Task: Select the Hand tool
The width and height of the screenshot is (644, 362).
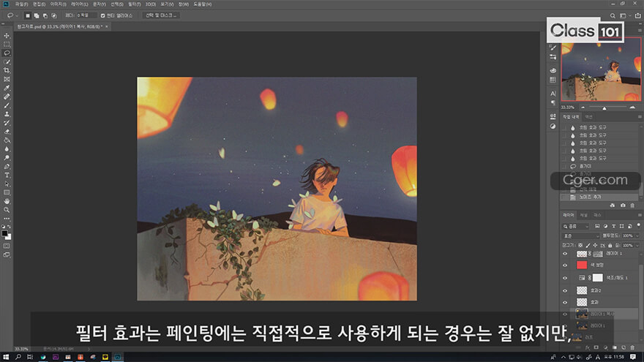Action: (x=7, y=201)
